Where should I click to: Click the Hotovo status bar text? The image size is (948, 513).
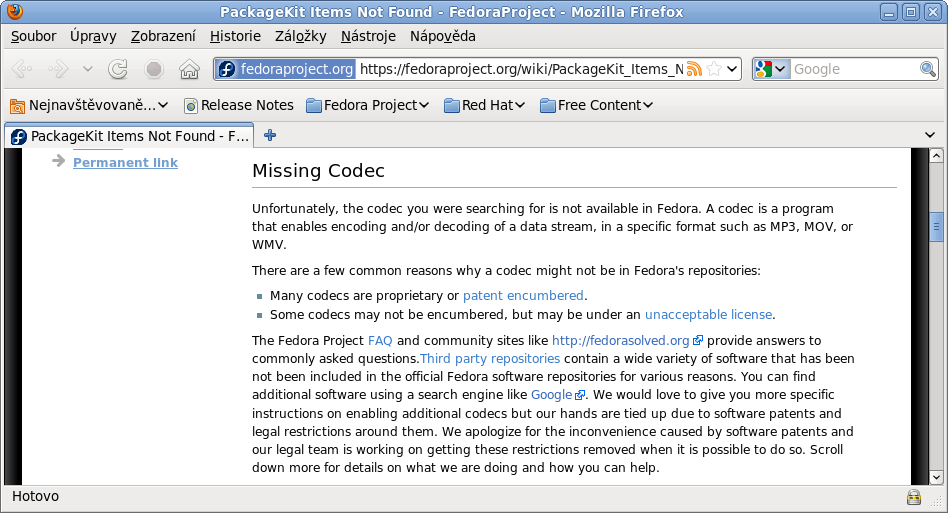click(x=36, y=496)
